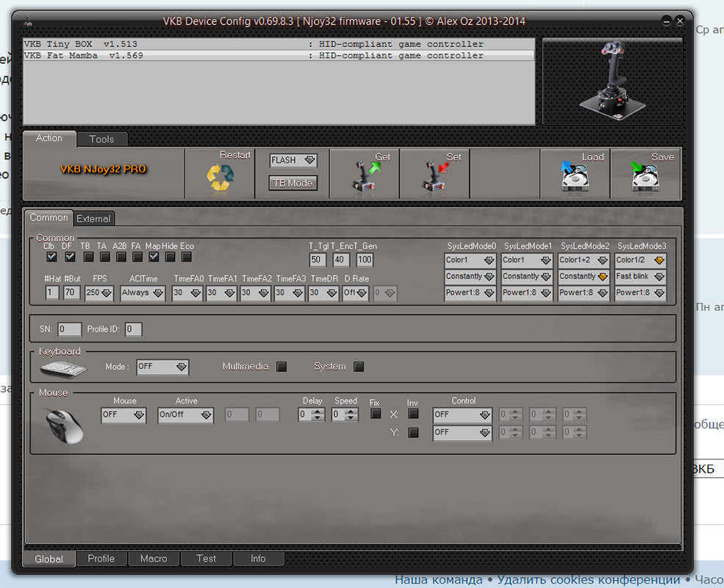The width and height of the screenshot is (724, 588).
Task: Switch to the External tab
Action: (x=93, y=218)
